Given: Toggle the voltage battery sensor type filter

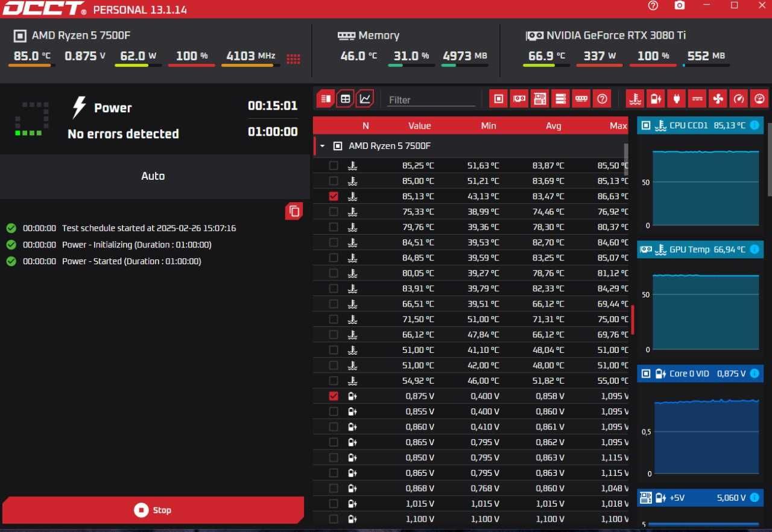Looking at the screenshot, I should [x=656, y=99].
